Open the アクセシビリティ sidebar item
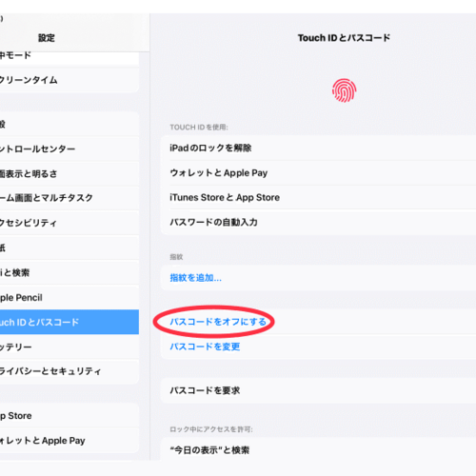This screenshot has height=476, width=476. [x=69, y=223]
